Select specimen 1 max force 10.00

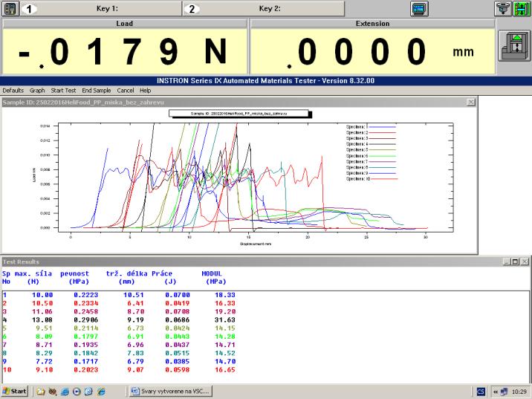pyautogui.click(x=42, y=295)
